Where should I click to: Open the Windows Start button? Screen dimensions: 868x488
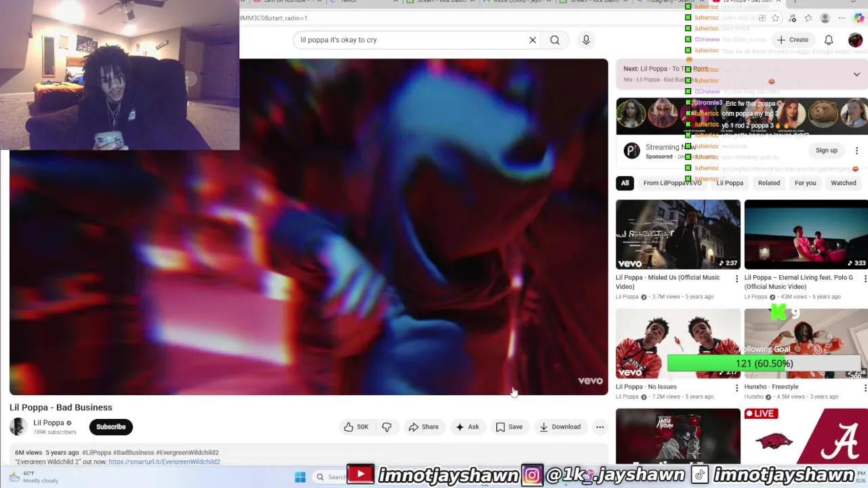[x=300, y=477]
